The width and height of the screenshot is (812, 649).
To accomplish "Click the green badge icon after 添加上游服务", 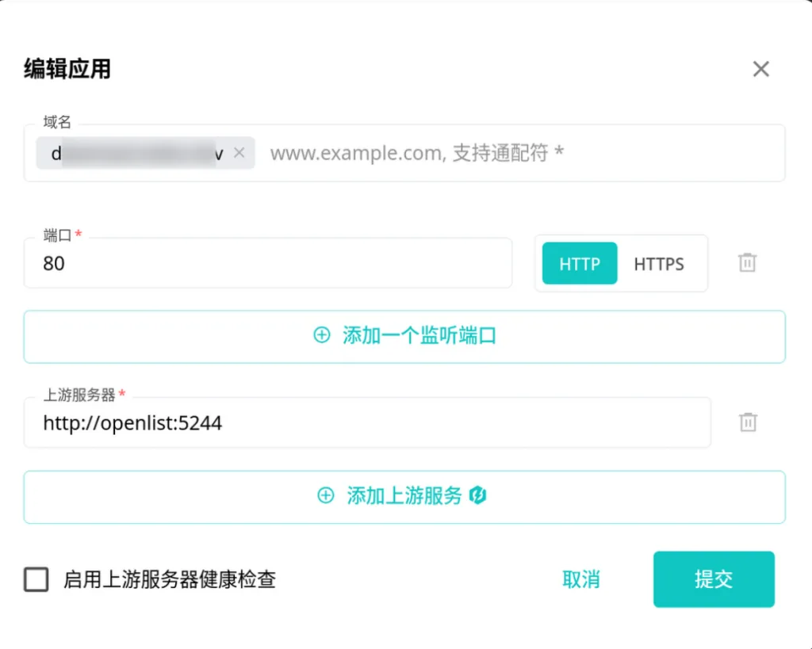I will 477,496.
